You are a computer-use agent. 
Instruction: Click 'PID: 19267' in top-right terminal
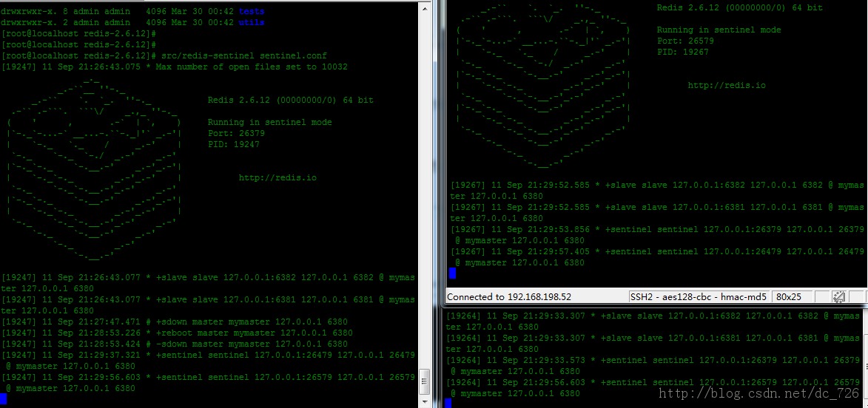pyautogui.click(x=682, y=52)
